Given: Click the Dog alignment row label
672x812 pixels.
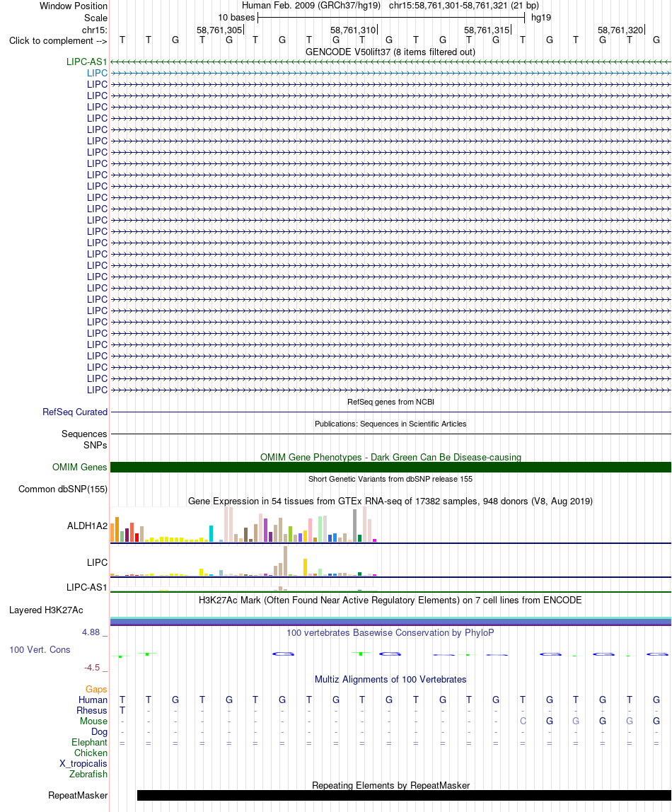Looking at the screenshot, I should tap(100, 732).
